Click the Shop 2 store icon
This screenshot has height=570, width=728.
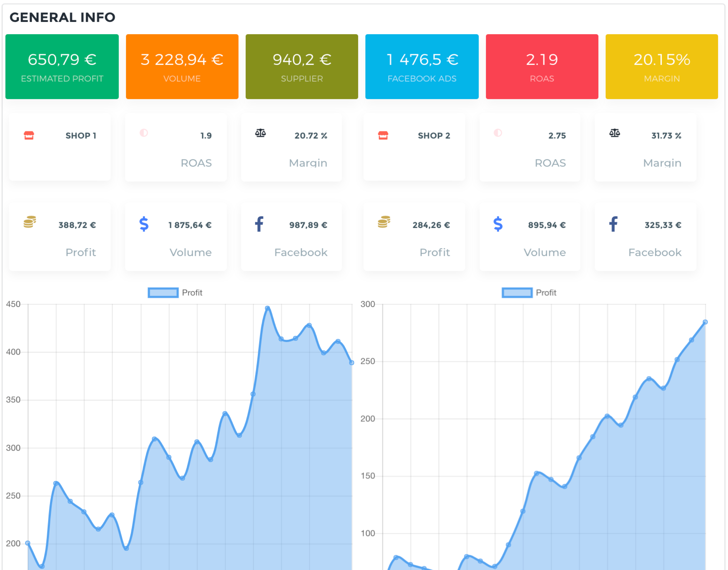[x=383, y=135]
